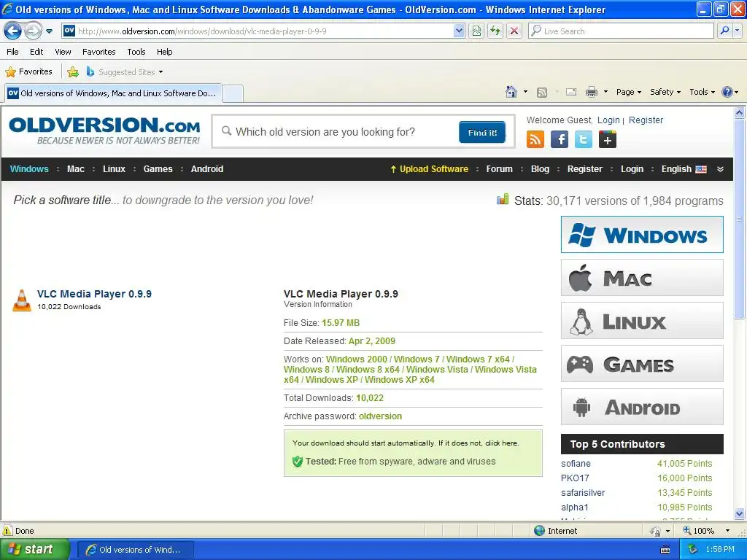Select the Old versions of Windows tab
This screenshot has width=747, height=560.
tap(113, 93)
